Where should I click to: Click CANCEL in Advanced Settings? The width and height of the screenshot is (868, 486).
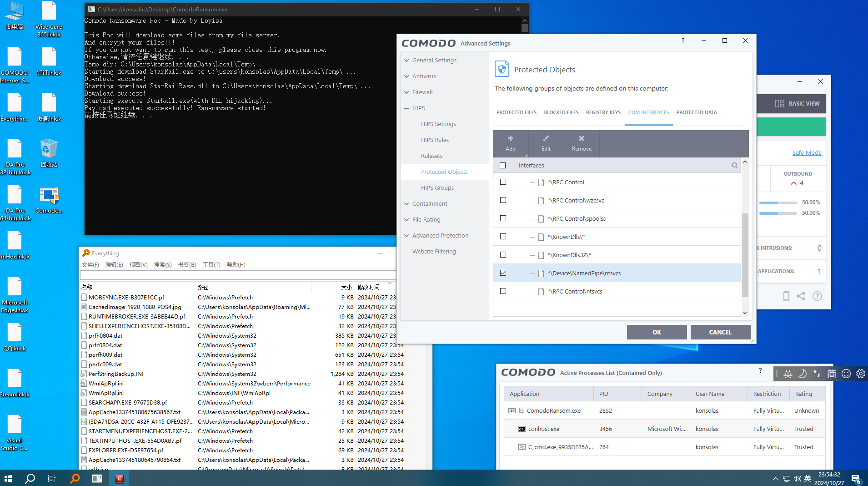pyautogui.click(x=720, y=332)
